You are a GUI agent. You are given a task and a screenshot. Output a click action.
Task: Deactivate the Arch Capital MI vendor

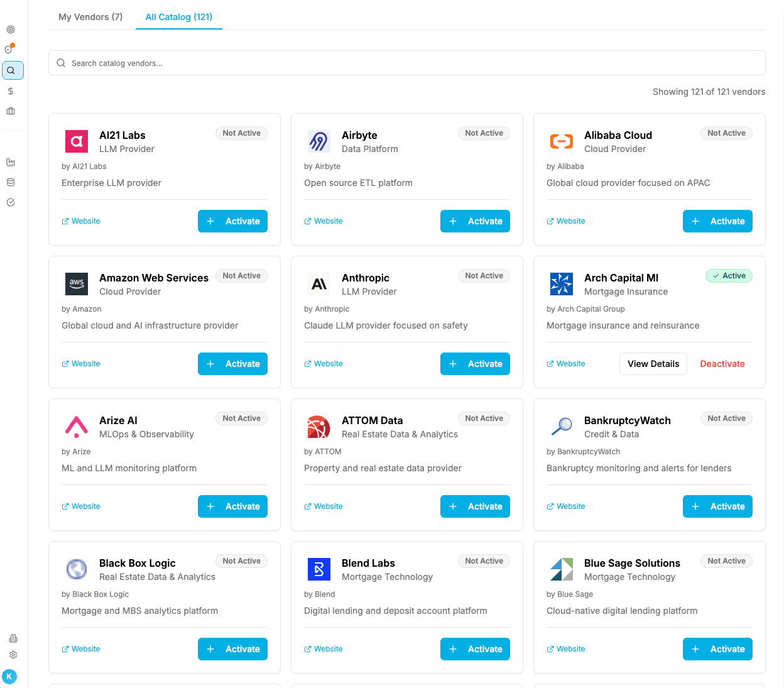pyautogui.click(x=722, y=364)
